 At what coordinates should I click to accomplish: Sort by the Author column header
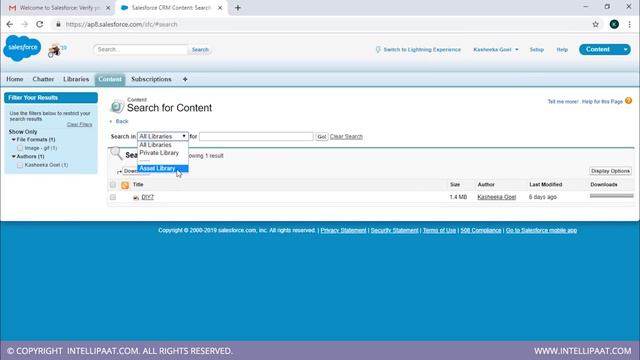[x=486, y=185]
